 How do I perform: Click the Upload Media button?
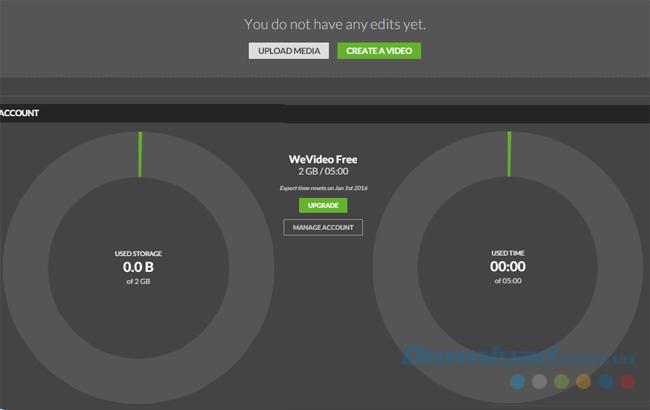click(288, 50)
